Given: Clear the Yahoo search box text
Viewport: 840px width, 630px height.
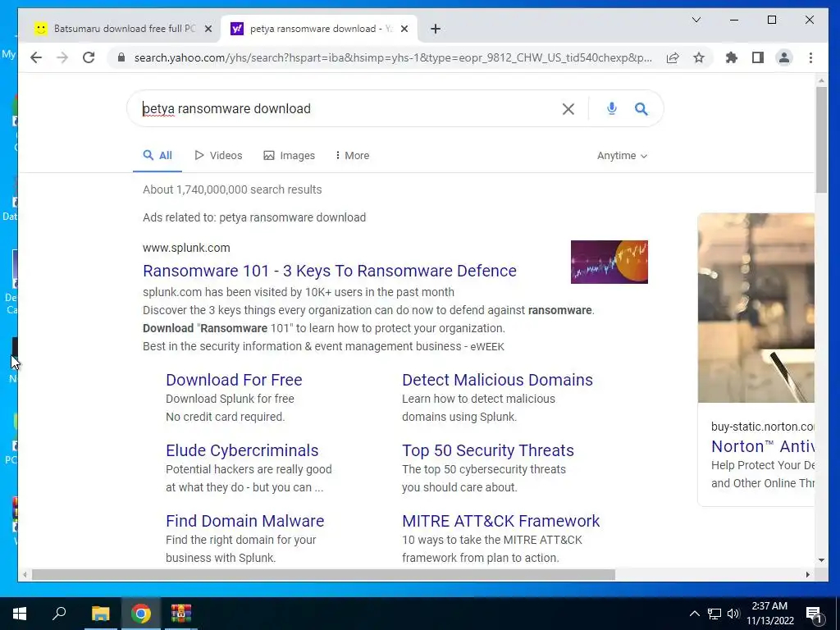Looking at the screenshot, I should coord(568,109).
